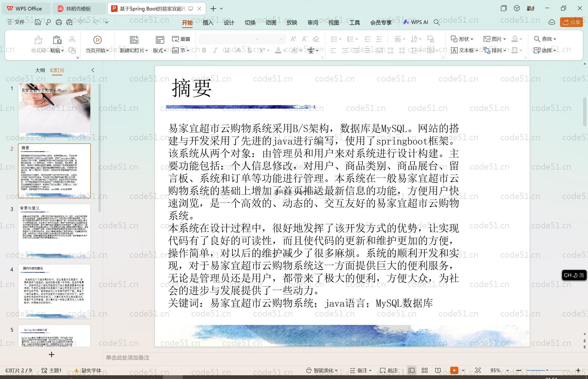Click the Redo arrow icon
Image resolution: width=588 pixels, height=379 pixels.
[96, 22]
